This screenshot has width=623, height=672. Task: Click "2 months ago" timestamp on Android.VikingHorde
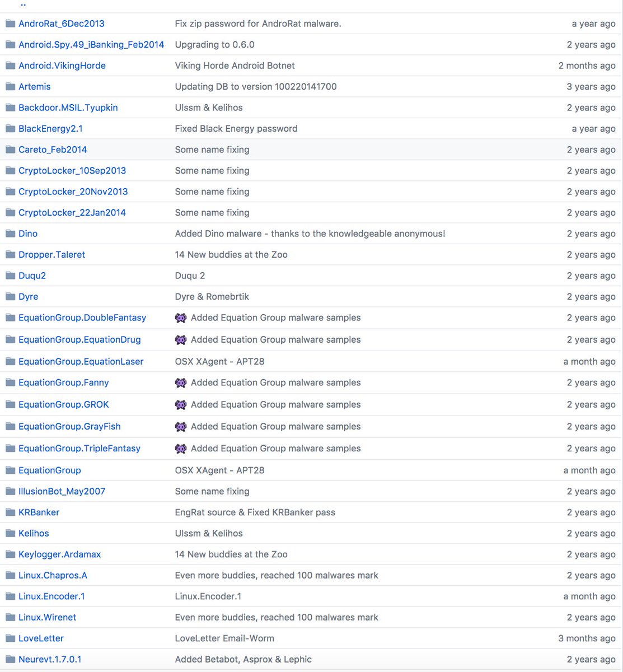tap(587, 66)
